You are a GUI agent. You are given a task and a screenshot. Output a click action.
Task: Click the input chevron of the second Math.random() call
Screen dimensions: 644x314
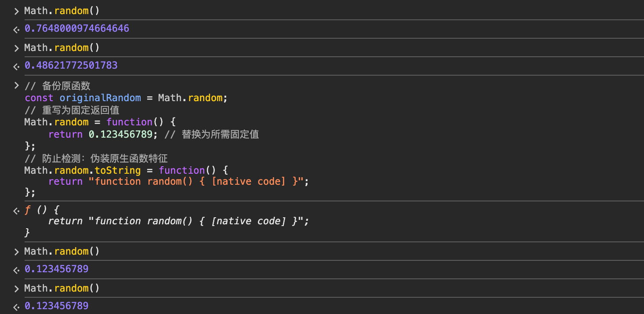pos(16,48)
